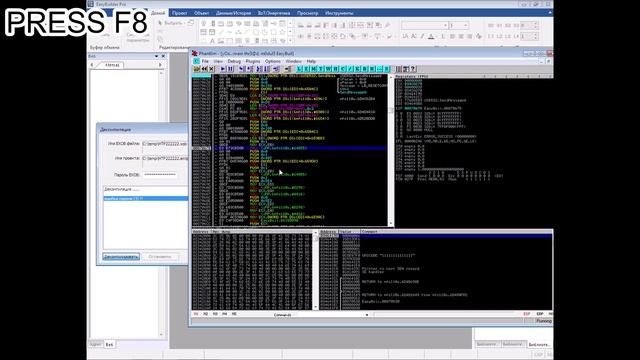
Task: Switch to Проект ribbon tab in EasyBuilder
Action: [180, 13]
